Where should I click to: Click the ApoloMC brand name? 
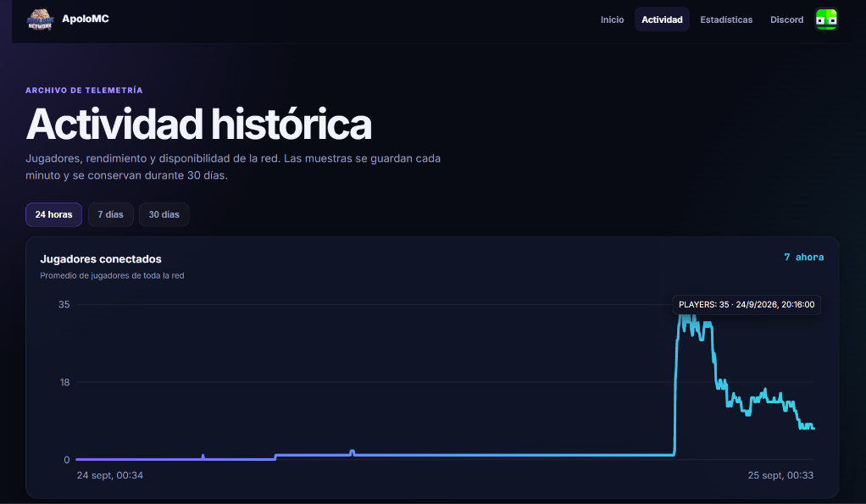click(86, 19)
